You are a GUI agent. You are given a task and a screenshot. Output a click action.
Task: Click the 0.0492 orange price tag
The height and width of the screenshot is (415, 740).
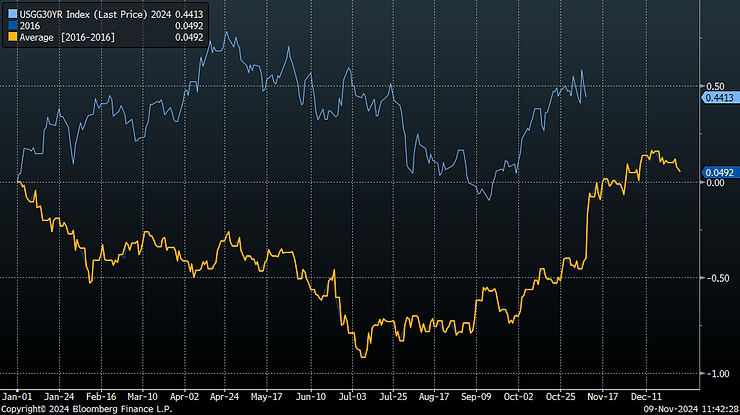tap(720, 171)
